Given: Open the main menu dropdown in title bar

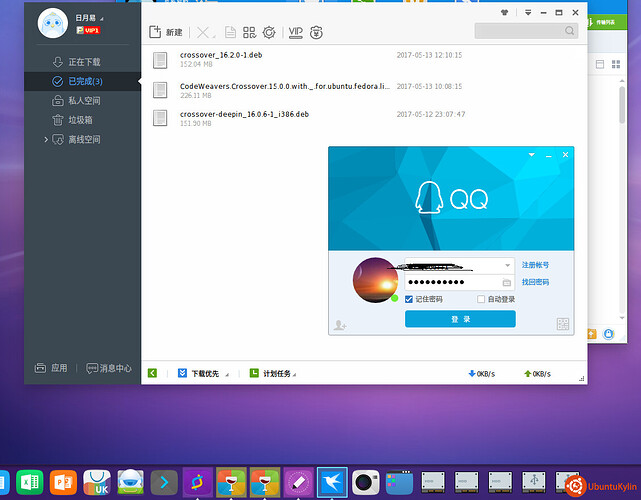Looking at the screenshot, I should pos(528,13).
